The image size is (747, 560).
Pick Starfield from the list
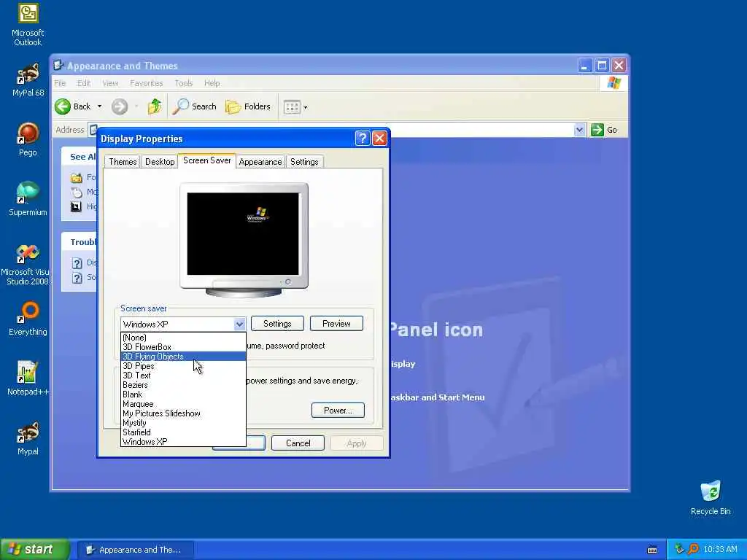click(x=183, y=432)
